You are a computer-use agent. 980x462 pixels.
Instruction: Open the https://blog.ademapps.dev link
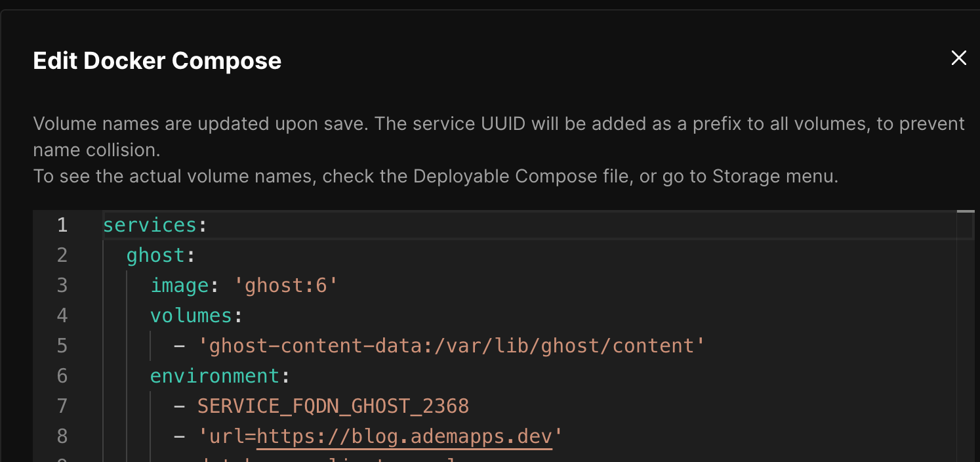(404, 436)
